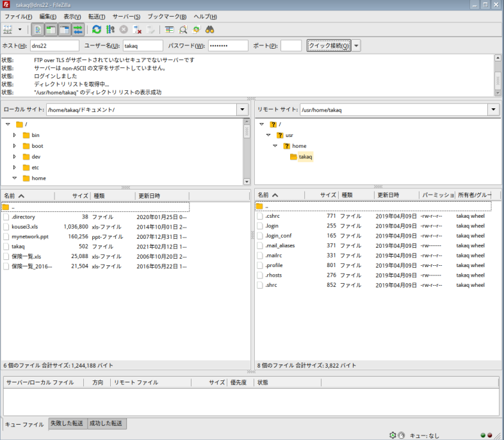Select local file mynetwork.ppt
The height and width of the screenshot is (440, 504).
pos(95,237)
